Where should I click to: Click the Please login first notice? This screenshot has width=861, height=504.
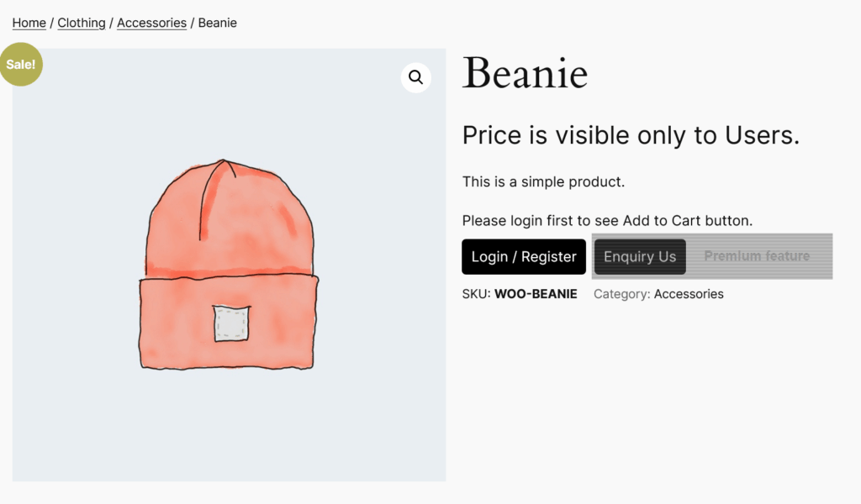(x=607, y=220)
